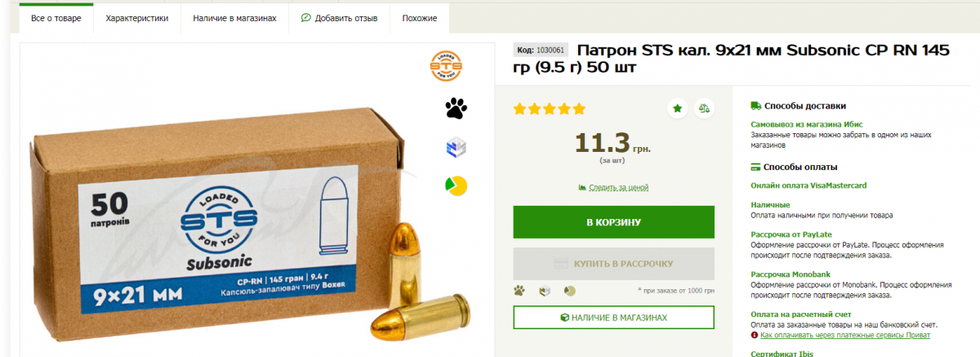Click Следить за ценой link

(613, 188)
